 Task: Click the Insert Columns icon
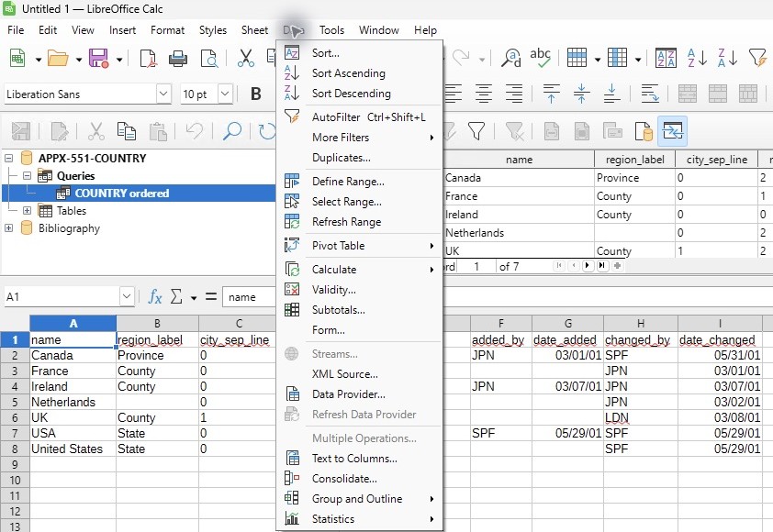click(617, 58)
